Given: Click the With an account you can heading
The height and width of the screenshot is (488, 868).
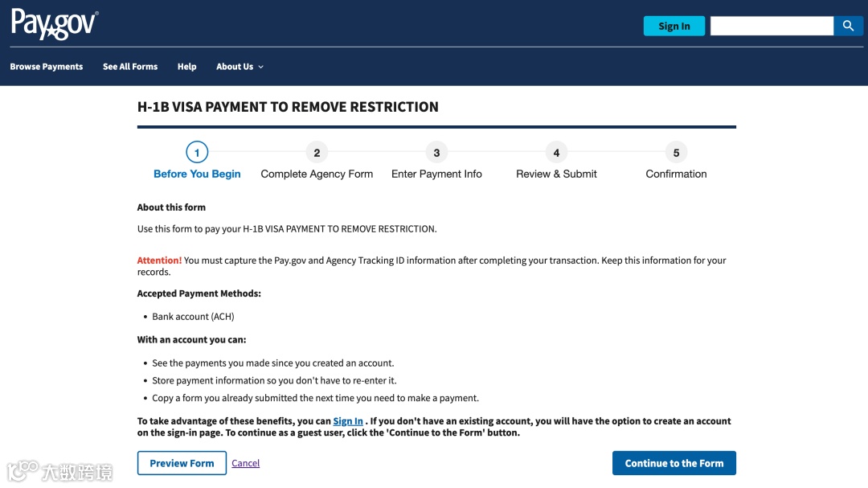Looking at the screenshot, I should 191,339.
